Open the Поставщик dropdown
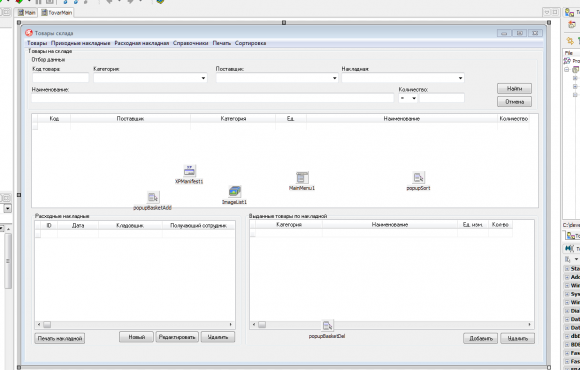The height and width of the screenshot is (370, 580). coord(334,78)
